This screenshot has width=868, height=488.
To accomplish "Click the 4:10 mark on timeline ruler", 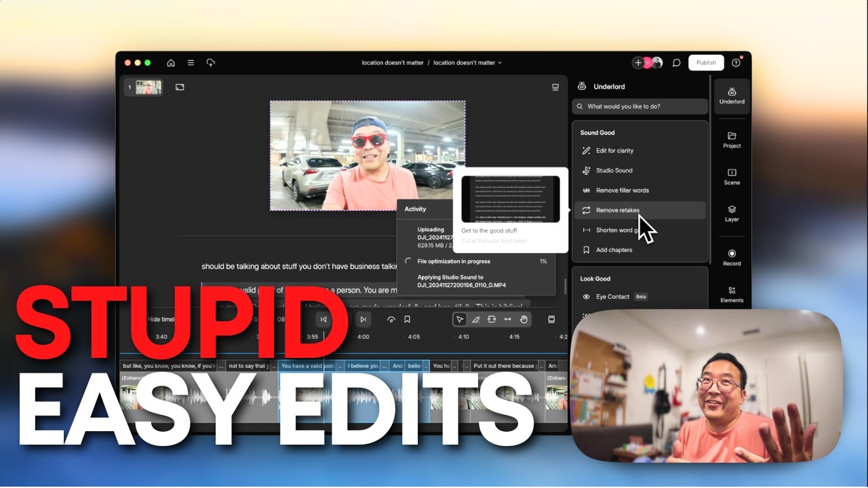I will pyautogui.click(x=463, y=337).
